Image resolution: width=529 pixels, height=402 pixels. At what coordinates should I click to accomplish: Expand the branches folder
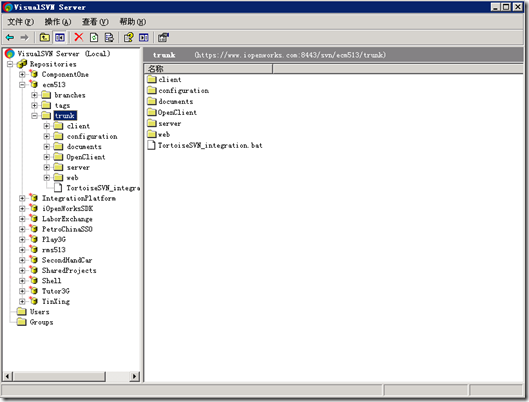pyautogui.click(x=34, y=95)
